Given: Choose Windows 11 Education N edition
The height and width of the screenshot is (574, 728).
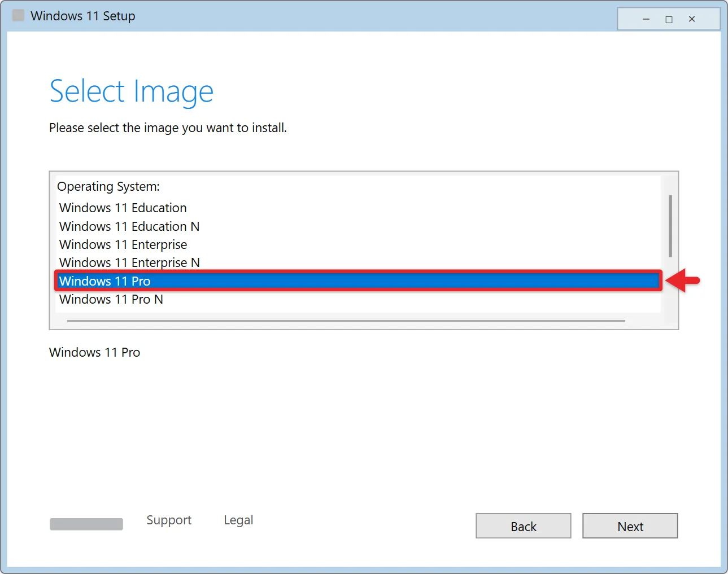Looking at the screenshot, I should click(359, 226).
